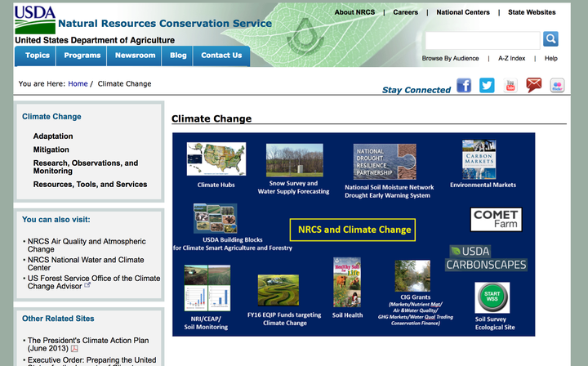This screenshot has height=366, width=588.
Task: Click Snow Survey and Water Supply Forecasting caption
Action: (x=293, y=187)
